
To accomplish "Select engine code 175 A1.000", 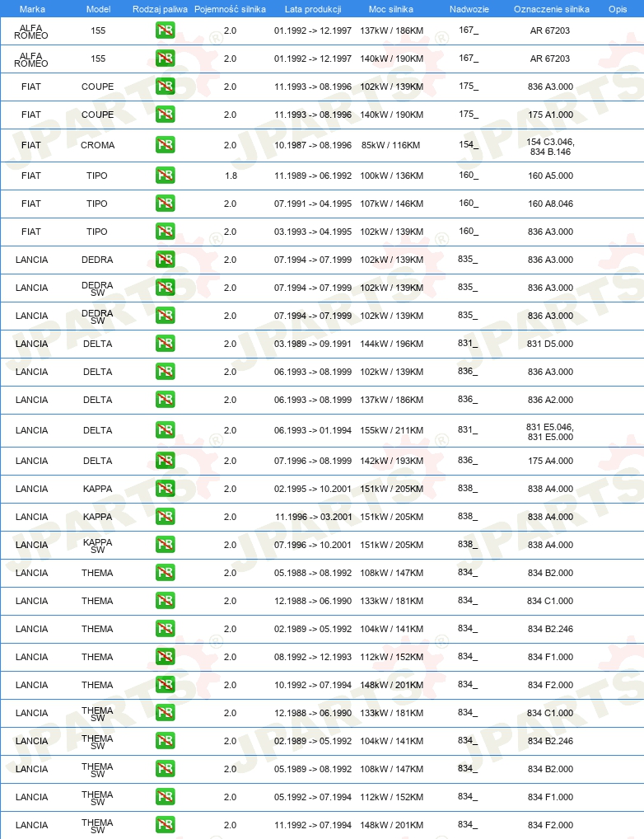I will (x=550, y=115).
